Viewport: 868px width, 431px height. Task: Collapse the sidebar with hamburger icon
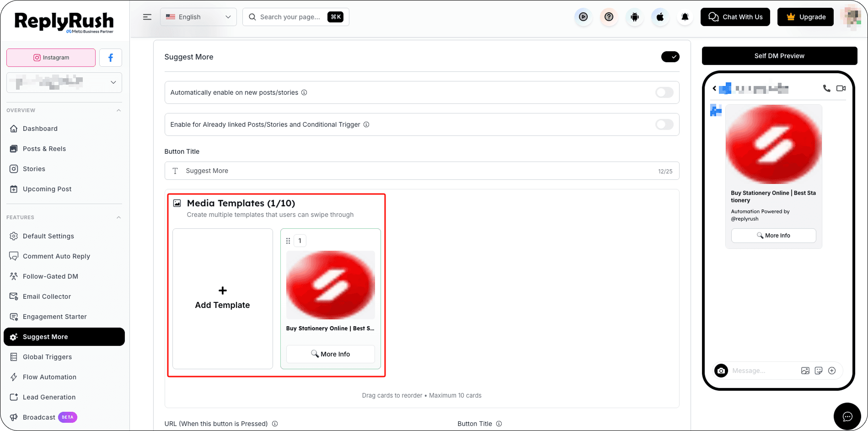click(x=147, y=17)
